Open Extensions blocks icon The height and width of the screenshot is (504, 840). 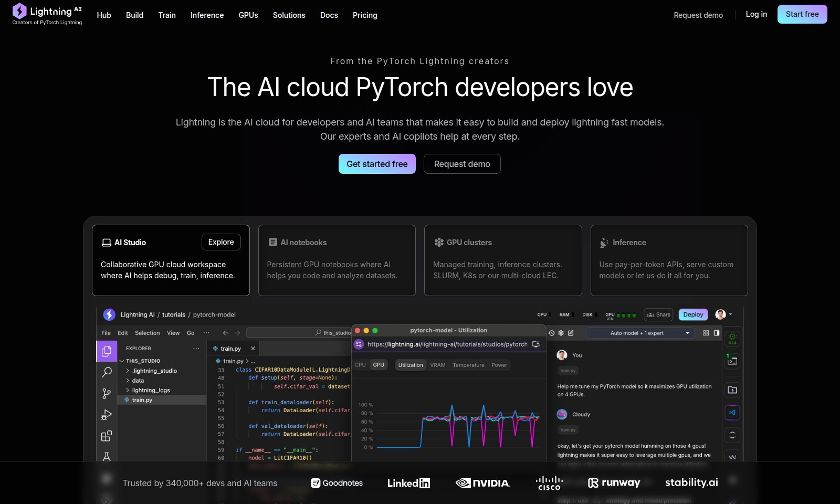click(x=107, y=436)
